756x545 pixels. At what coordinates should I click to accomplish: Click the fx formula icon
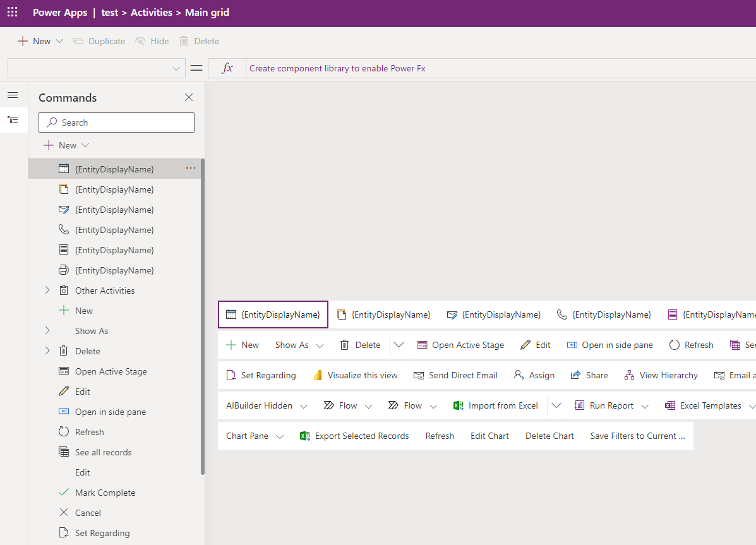click(x=227, y=68)
